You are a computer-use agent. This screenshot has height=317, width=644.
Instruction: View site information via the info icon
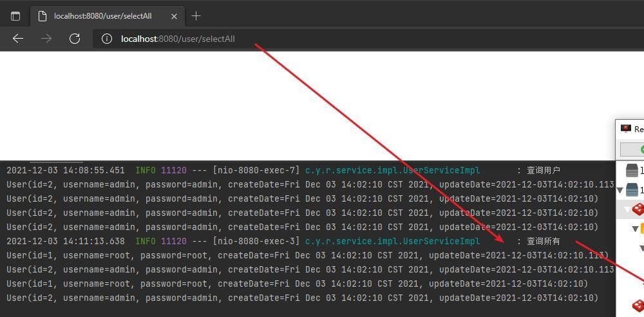coord(107,39)
